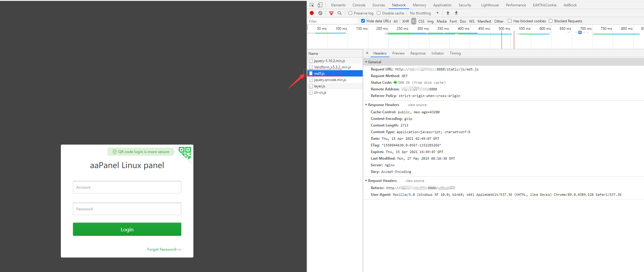
Task: Filter requests by Other
Action: 499,21
